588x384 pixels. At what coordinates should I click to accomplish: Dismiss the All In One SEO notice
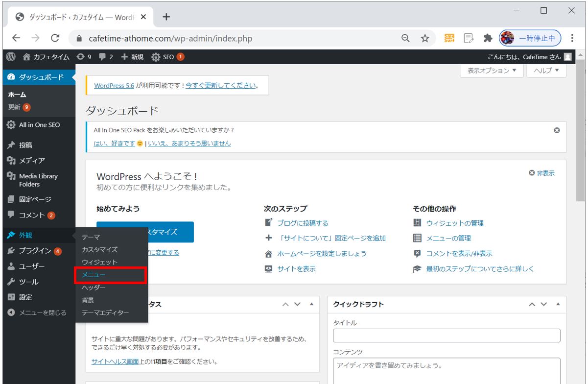point(557,131)
